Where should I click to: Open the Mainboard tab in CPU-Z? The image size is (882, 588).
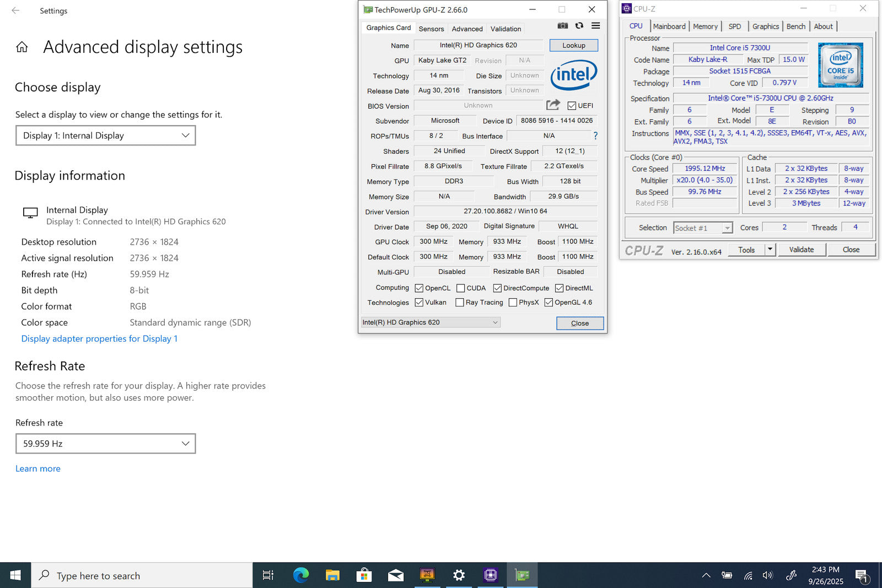(669, 26)
